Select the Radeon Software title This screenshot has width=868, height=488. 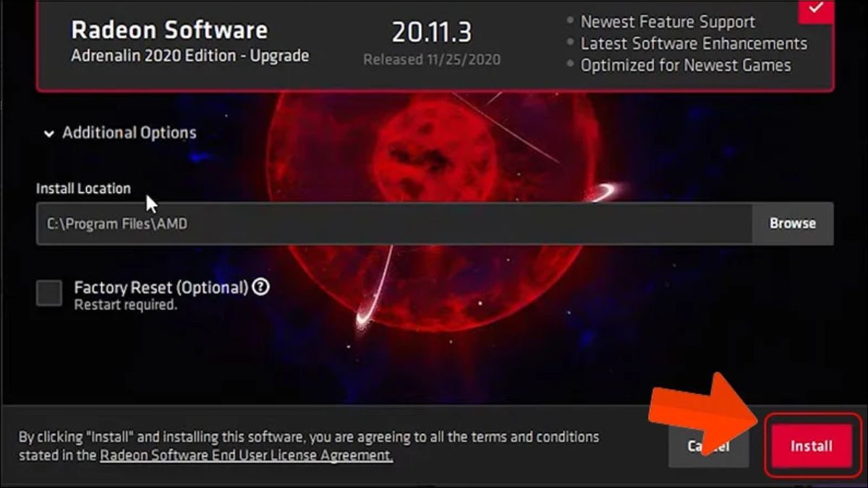[169, 30]
